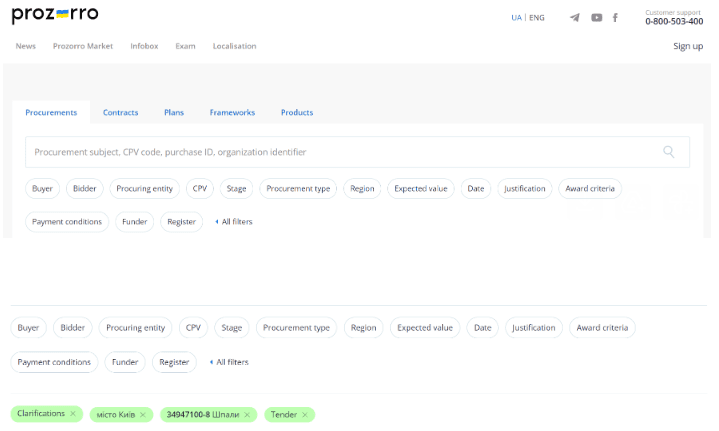This screenshot has height=431, width=719.
Task: Click the search magnifier icon
Action: point(668,152)
